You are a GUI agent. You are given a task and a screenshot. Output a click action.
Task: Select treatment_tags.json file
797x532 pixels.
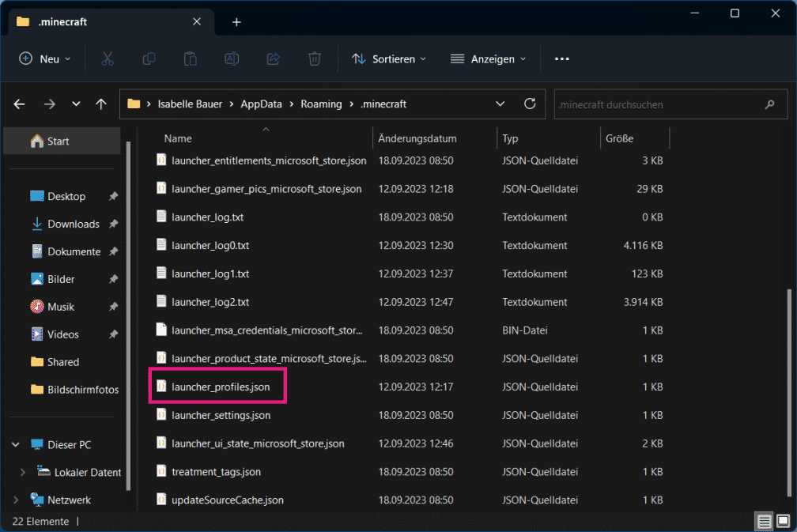tap(216, 472)
